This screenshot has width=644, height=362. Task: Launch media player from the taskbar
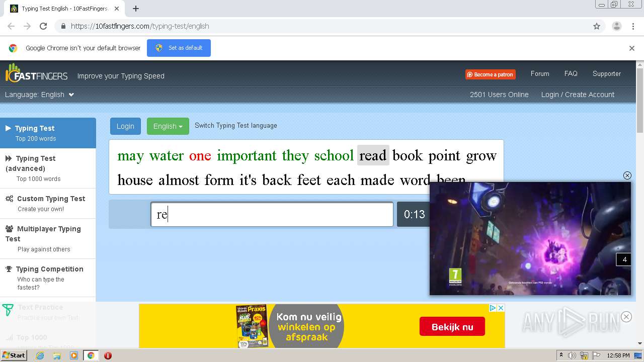[x=74, y=355]
